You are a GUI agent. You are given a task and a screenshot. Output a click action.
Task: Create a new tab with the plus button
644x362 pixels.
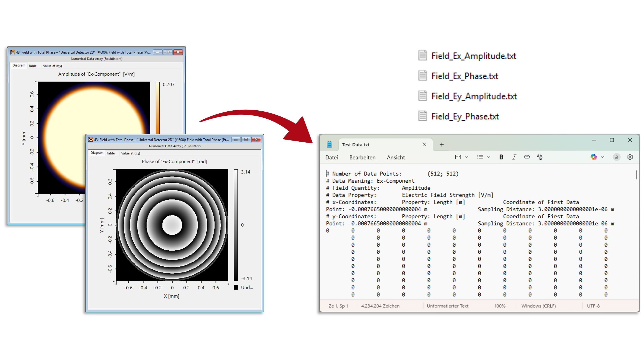click(442, 144)
